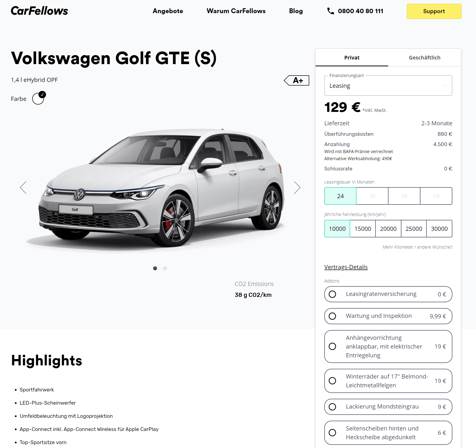Click the CarFellows logo
476x448 pixels.
pyautogui.click(x=40, y=11)
